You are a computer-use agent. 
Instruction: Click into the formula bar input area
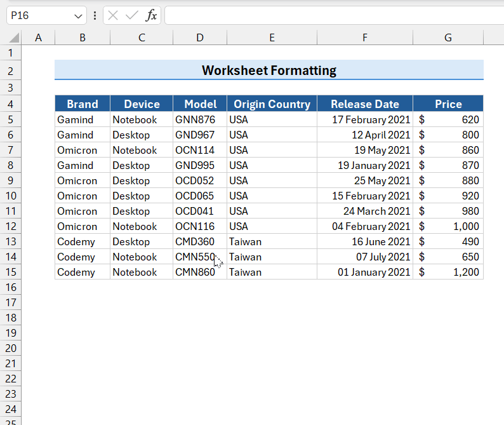330,15
